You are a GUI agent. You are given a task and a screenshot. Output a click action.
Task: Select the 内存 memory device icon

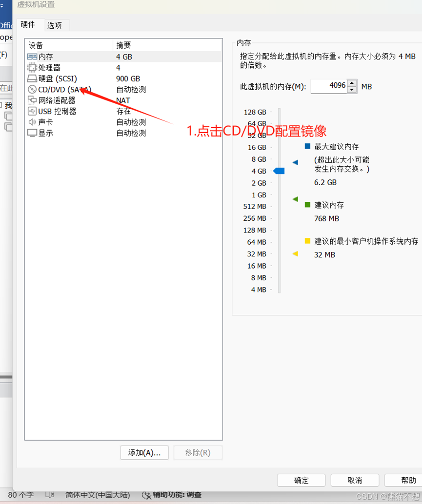(x=32, y=57)
